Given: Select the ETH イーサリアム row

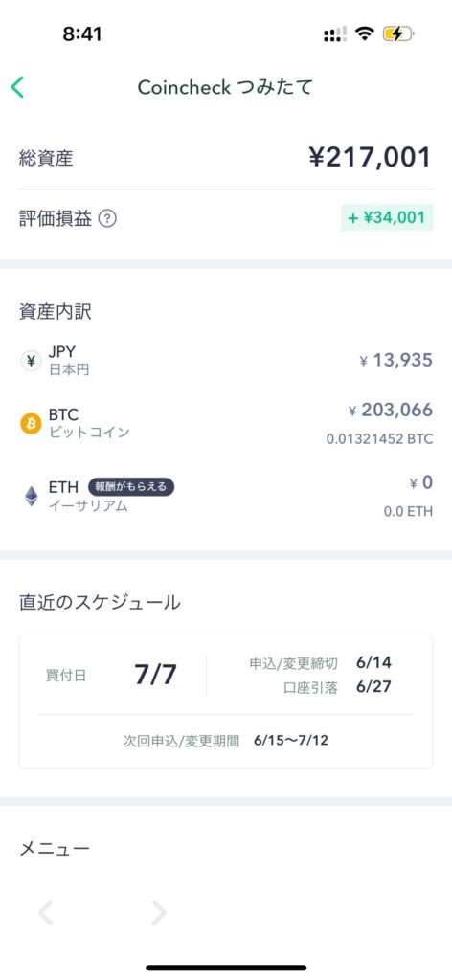Looking at the screenshot, I should click(x=226, y=497).
